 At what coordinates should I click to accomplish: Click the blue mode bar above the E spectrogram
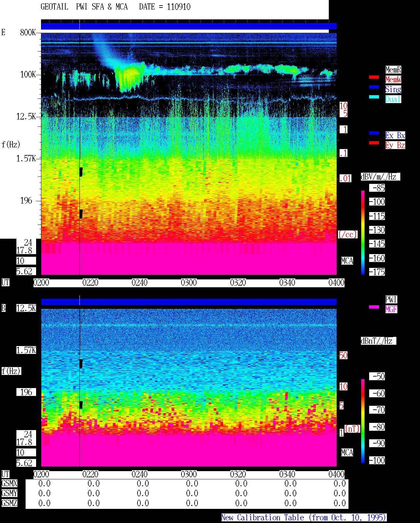(x=189, y=26)
